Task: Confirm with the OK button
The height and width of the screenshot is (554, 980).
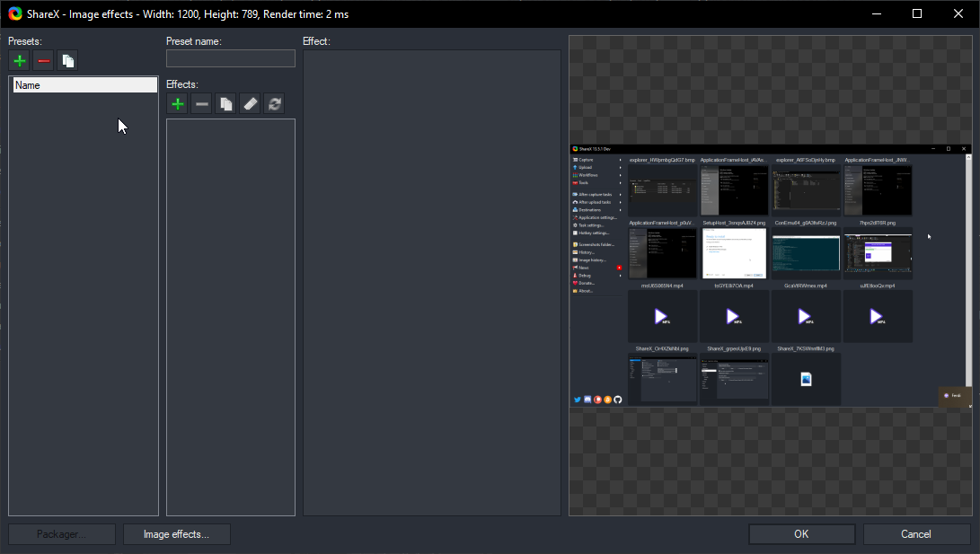Action: coord(801,534)
